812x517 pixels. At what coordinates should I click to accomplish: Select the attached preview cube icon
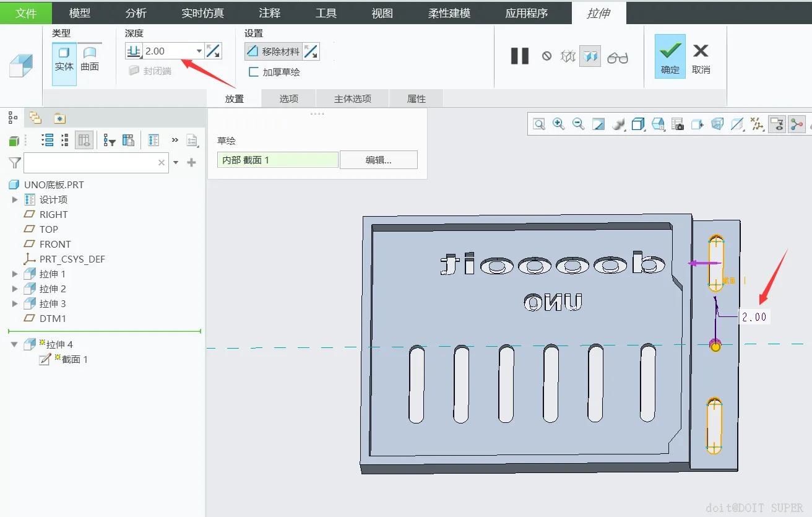point(590,56)
